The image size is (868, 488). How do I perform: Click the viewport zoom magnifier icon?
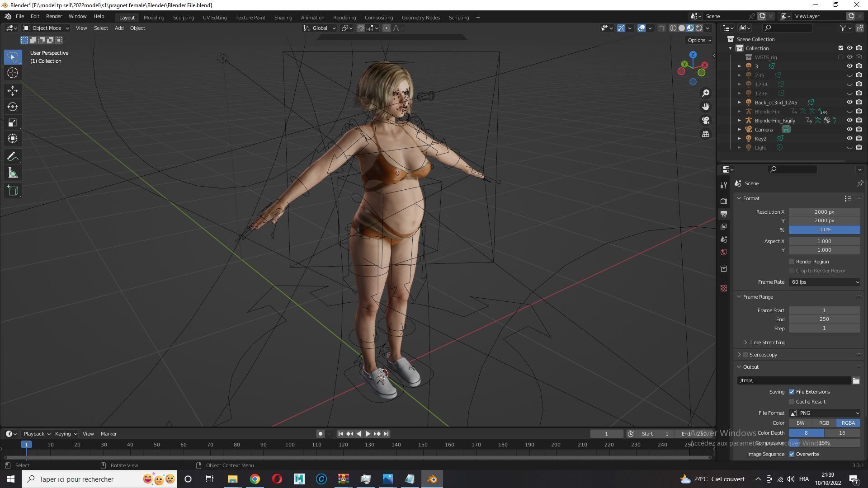[706, 93]
